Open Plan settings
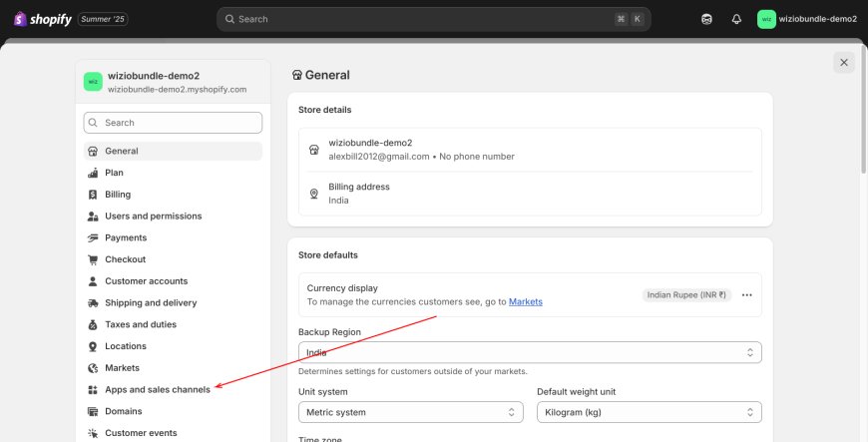This screenshot has width=868, height=442. (x=173, y=173)
